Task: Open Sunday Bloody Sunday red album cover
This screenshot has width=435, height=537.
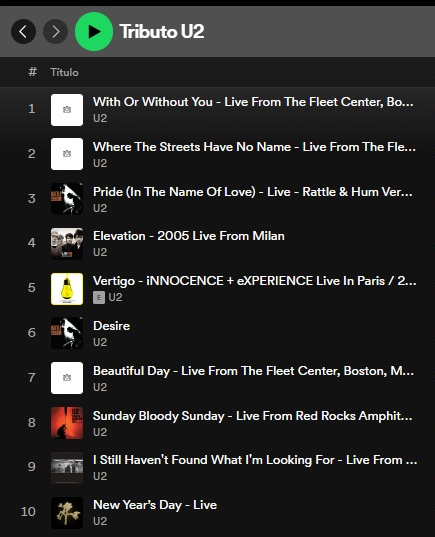Action: click(67, 423)
